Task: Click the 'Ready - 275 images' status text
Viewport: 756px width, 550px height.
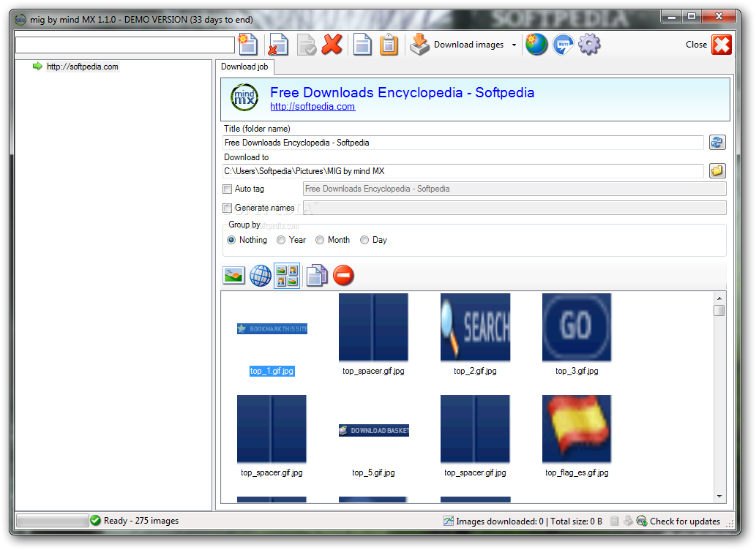Action: tap(141, 521)
